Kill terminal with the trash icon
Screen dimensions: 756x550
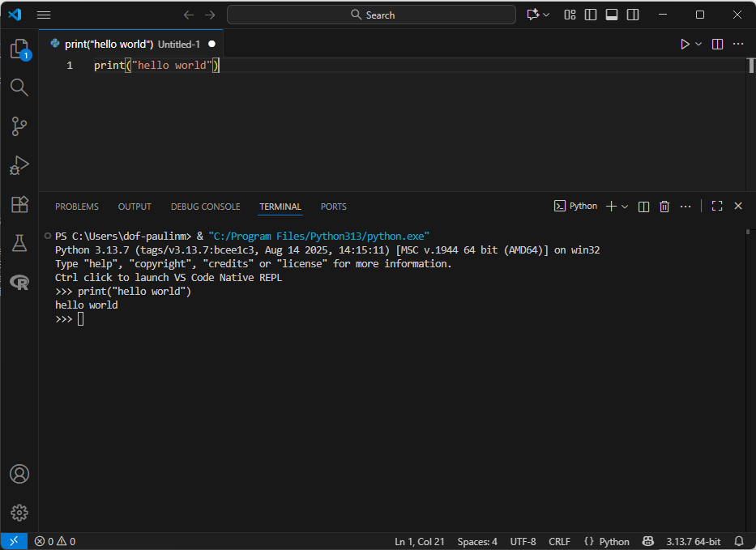click(x=664, y=207)
